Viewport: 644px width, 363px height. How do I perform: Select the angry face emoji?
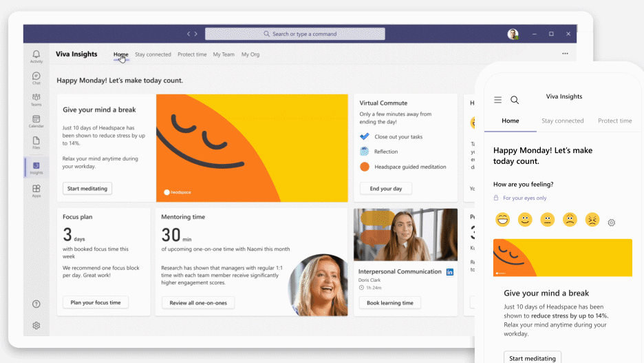coord(592,220)
